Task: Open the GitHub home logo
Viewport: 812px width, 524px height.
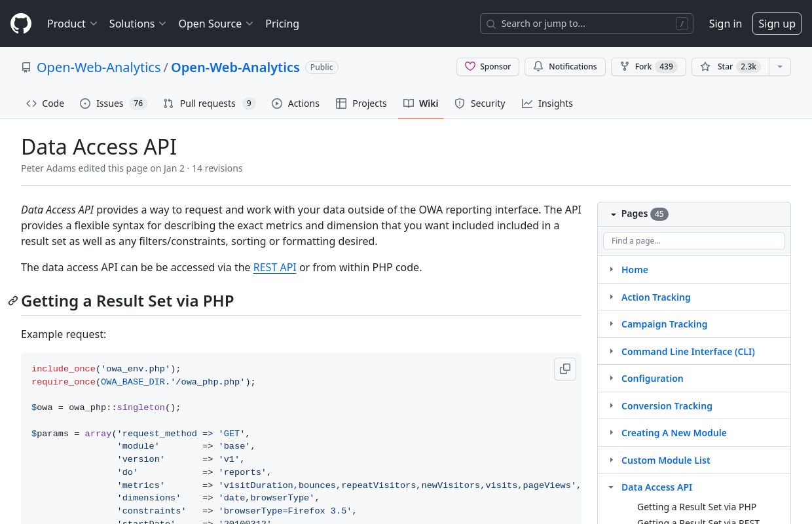Action: [21, 24]
